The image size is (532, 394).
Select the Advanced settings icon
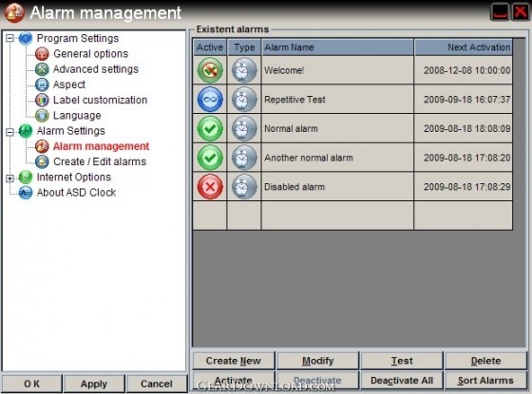coord(42,69)
